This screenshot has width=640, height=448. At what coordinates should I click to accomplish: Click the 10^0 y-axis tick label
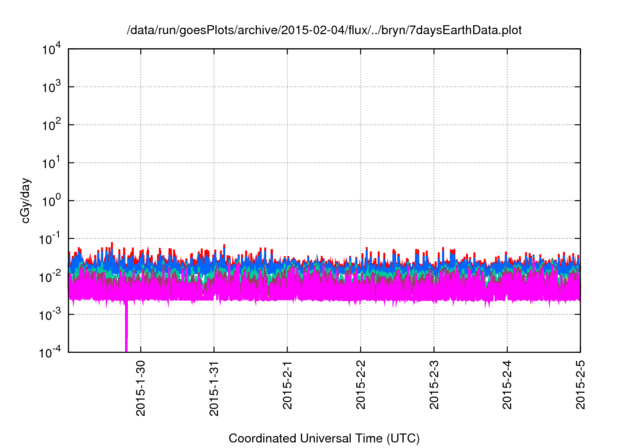51,201
